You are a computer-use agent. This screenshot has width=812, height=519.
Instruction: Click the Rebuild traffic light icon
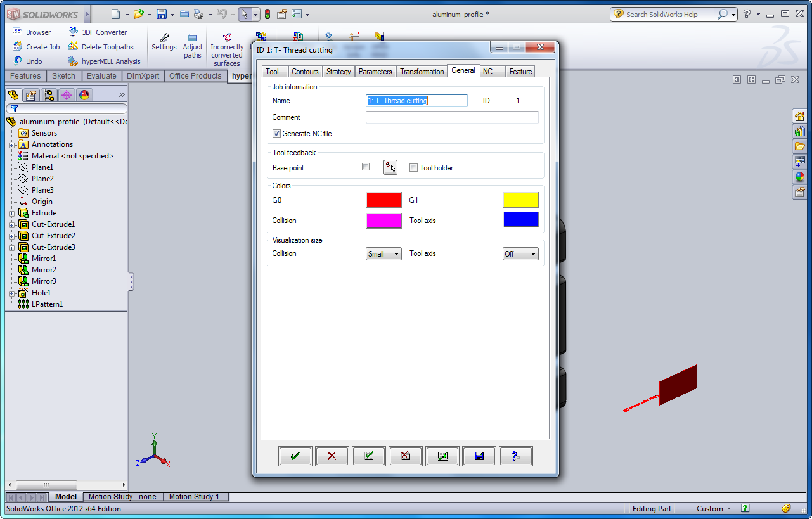267,14
